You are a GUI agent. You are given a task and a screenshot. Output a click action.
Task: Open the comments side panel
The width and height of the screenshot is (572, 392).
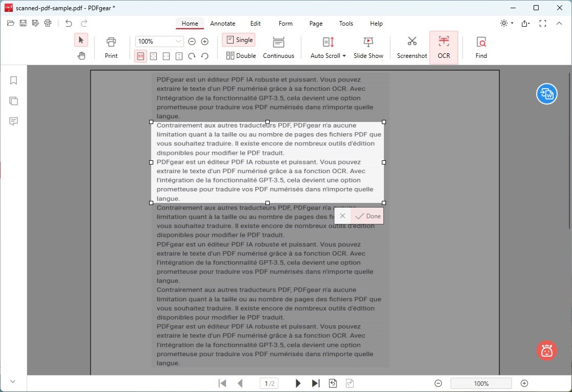click(x=13, y=121)
